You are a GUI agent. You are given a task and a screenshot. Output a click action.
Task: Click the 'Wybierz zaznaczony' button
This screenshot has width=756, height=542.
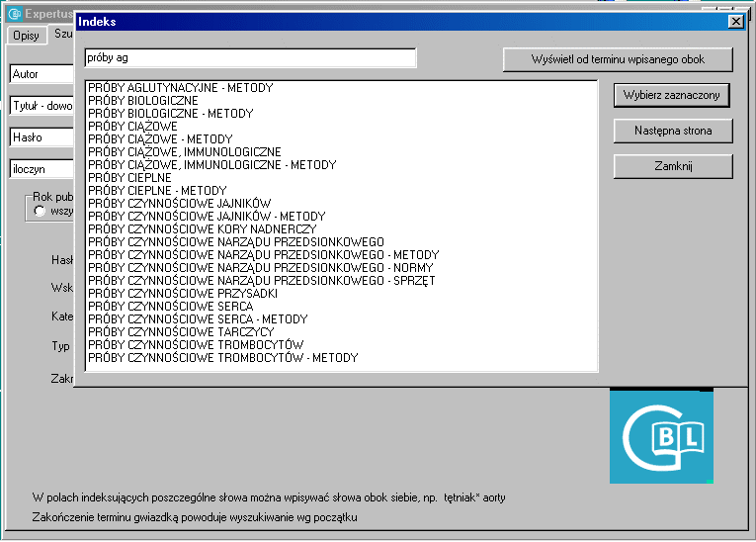(x=672, y=95)
